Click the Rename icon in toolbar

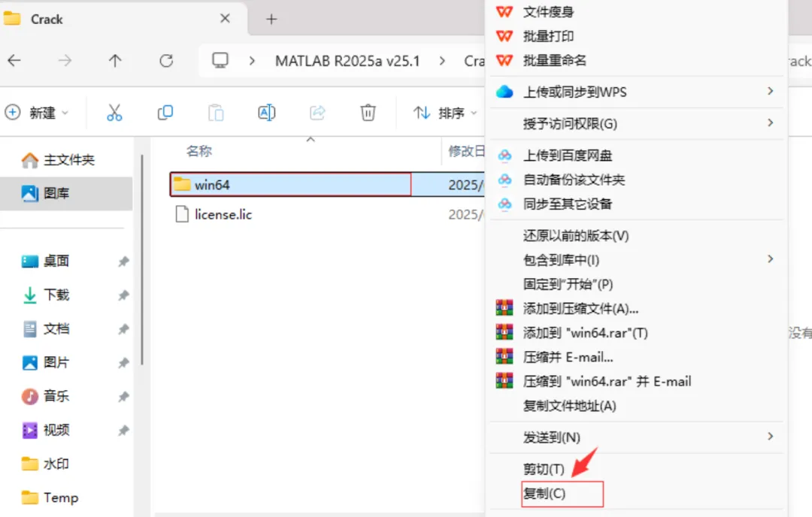(266, 112)
